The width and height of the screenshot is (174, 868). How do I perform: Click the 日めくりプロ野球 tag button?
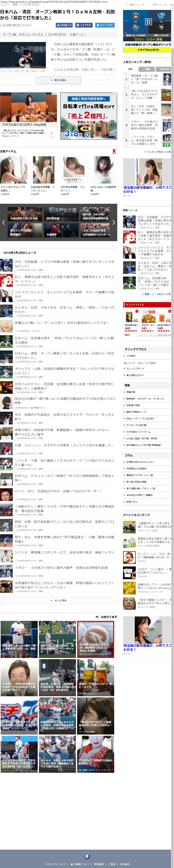(147, 363)
